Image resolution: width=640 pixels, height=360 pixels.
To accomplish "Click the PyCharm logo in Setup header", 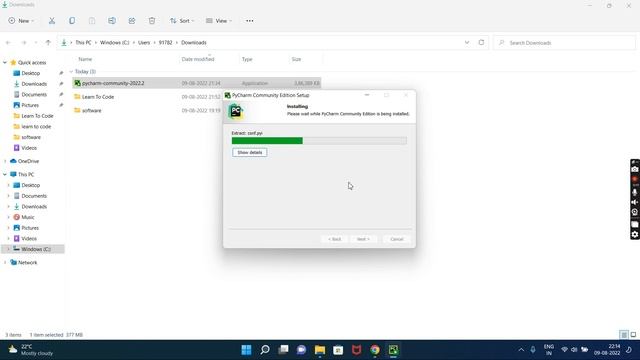I will pyautogui.click(x=236, y=111).
